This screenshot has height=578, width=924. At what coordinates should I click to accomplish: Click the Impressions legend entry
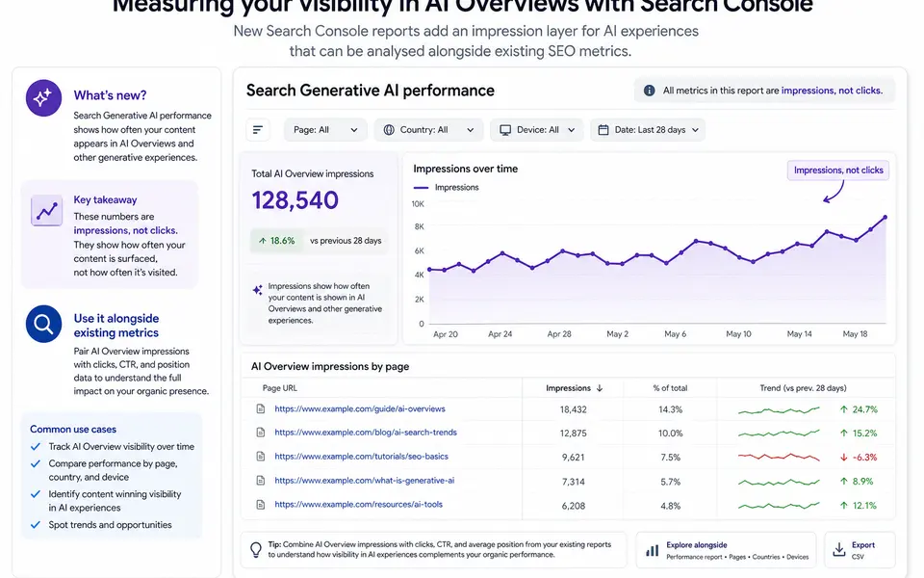click(x=446, y=188)
